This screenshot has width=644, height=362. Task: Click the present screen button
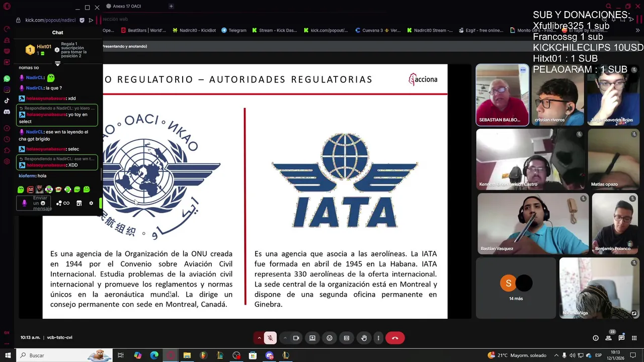point(312,338)
